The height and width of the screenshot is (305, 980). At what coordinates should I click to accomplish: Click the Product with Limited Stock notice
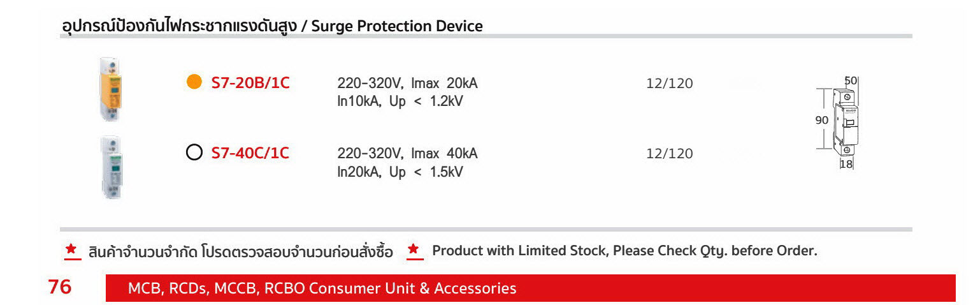tap(624, 251)
